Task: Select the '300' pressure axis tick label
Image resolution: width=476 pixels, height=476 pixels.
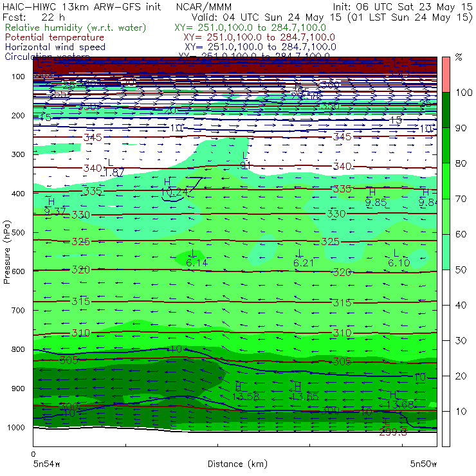Action: coord(18,154)
